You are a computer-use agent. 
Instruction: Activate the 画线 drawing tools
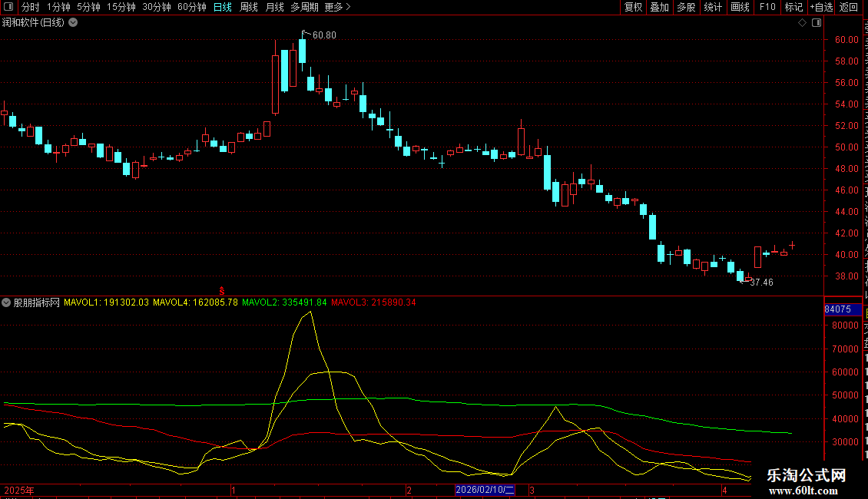[x=740, y=7]
